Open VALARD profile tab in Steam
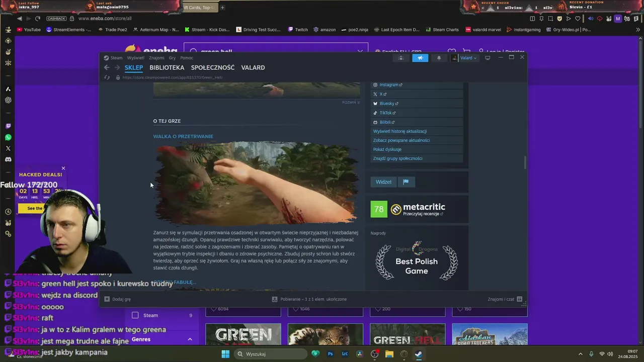 pos(253,67)
